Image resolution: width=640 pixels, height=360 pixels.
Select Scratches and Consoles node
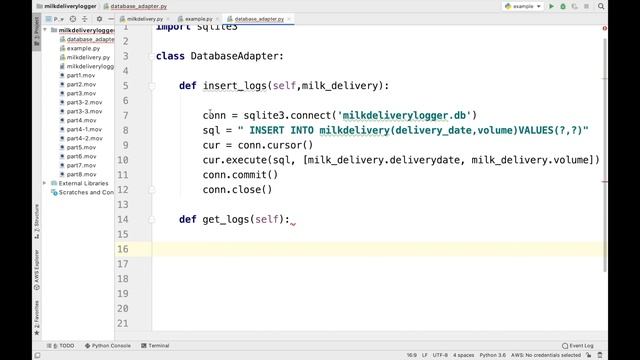[83, 192]
